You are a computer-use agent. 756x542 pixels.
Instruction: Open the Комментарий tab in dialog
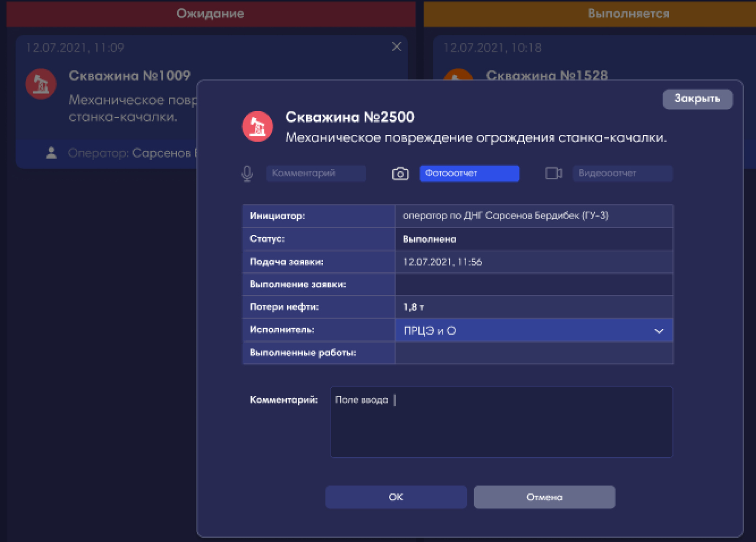(316, 173)
